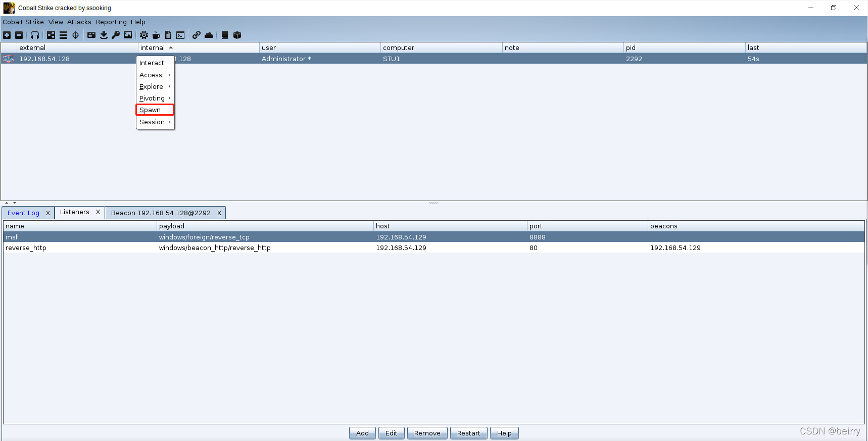Sort listeners by the host column header

coord(450,226)
